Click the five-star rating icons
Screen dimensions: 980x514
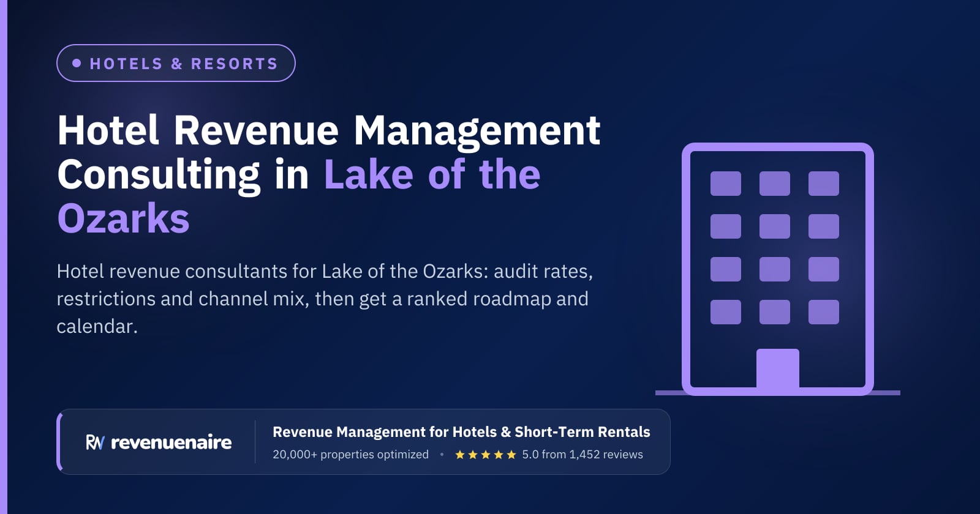point(486,455)
